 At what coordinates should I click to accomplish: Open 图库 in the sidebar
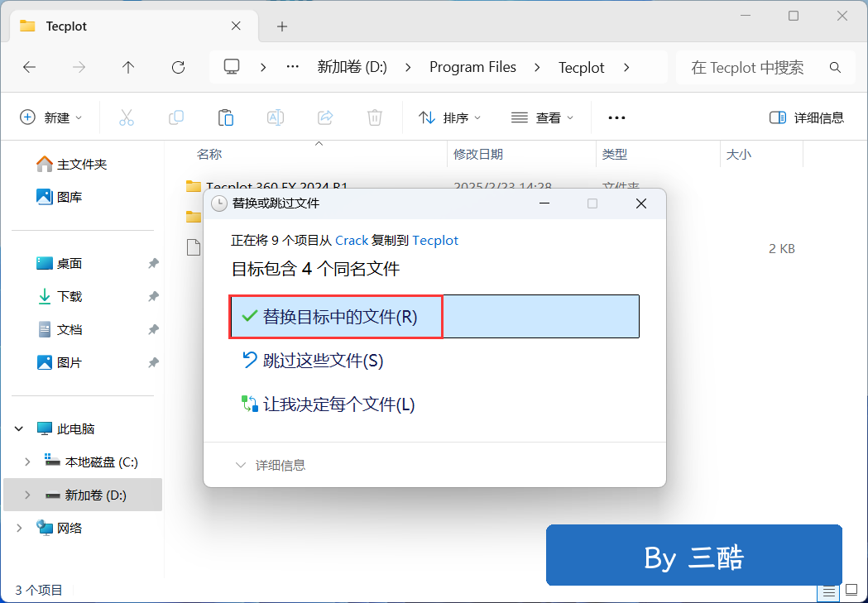click(60, 197)
